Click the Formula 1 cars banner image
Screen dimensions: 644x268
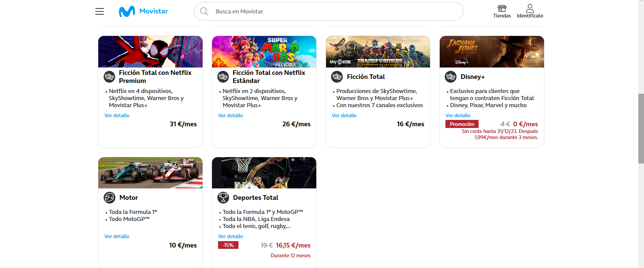tap(150, 173)
